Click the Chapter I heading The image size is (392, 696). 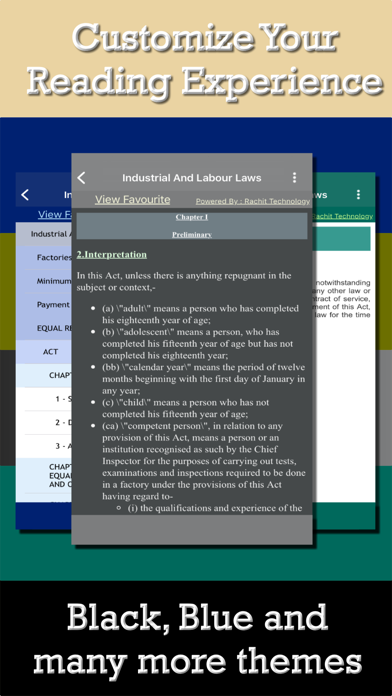pyautogui.click(x=192, y=217)
